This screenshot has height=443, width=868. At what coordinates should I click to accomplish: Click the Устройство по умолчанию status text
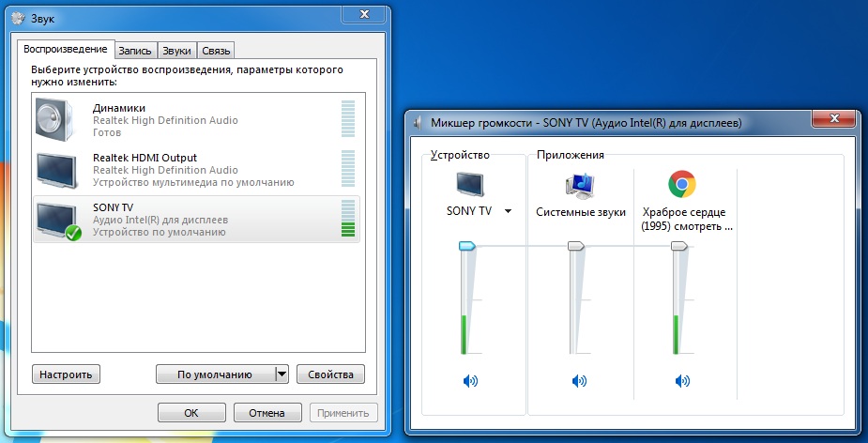[159, 232]
